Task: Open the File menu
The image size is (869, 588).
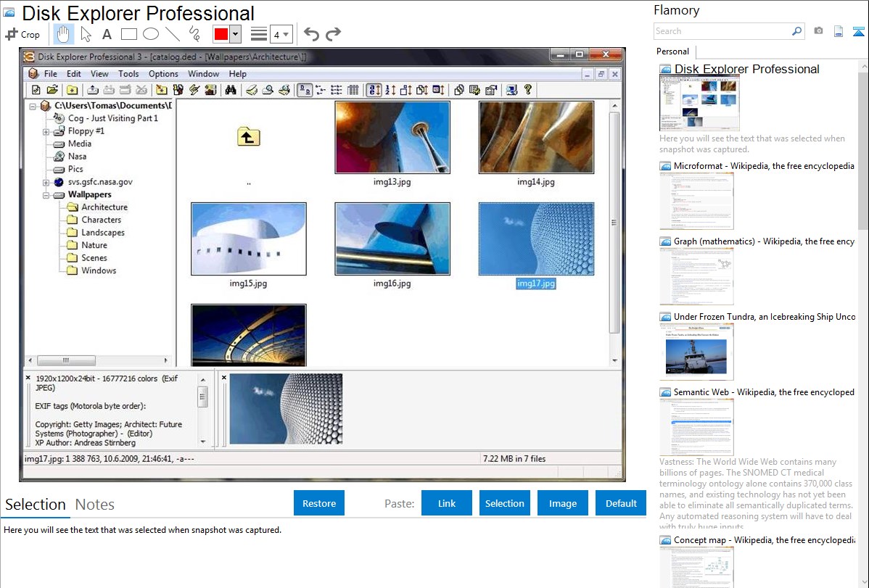Action: pyautogui.click(x=51, y=74)
